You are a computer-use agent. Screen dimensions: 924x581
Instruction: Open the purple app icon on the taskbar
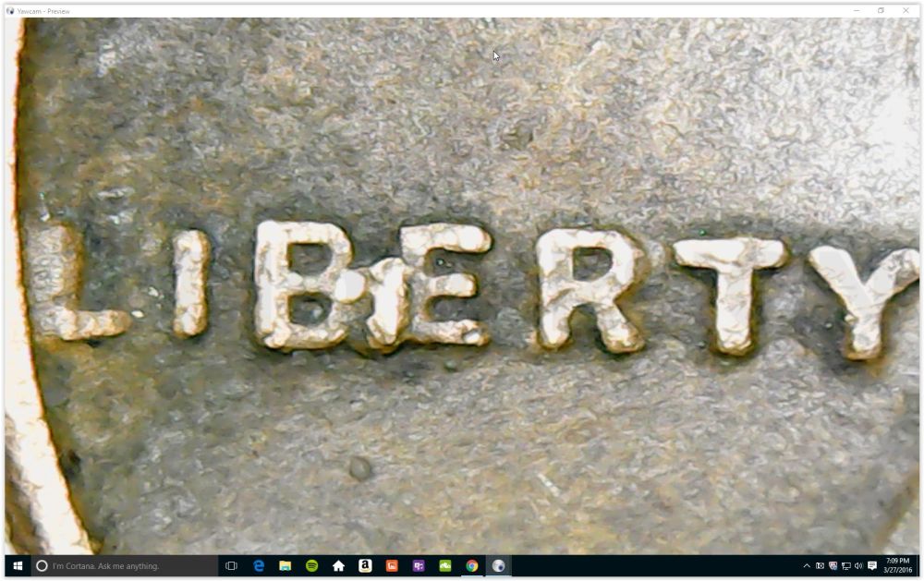[x=419, y=565]
